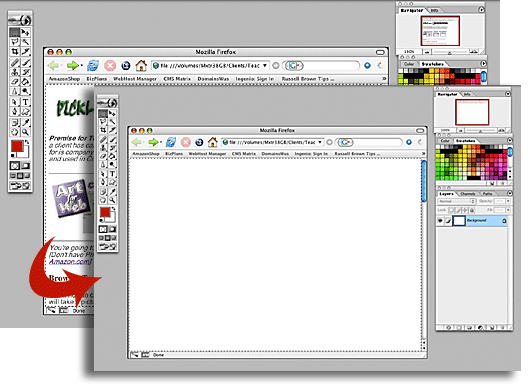
Task: Select the Background layer thumbnail
Action: click(459, 221)
